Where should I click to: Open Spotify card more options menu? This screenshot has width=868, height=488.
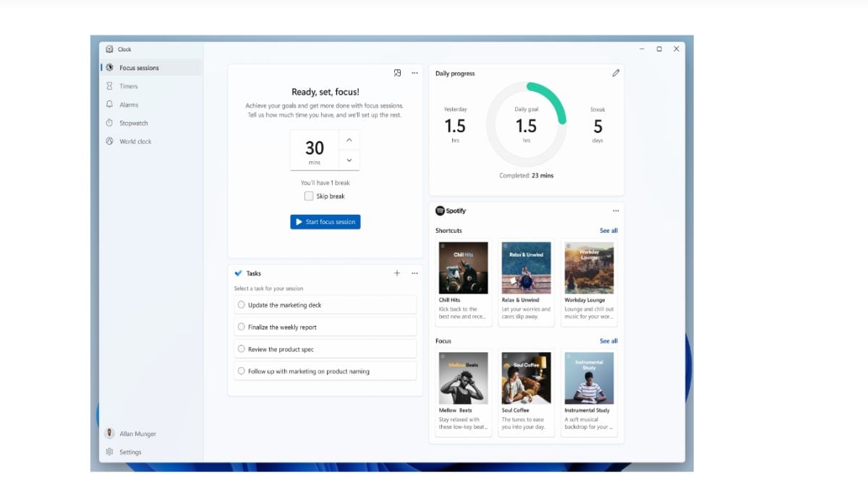(x=616, y=211)
